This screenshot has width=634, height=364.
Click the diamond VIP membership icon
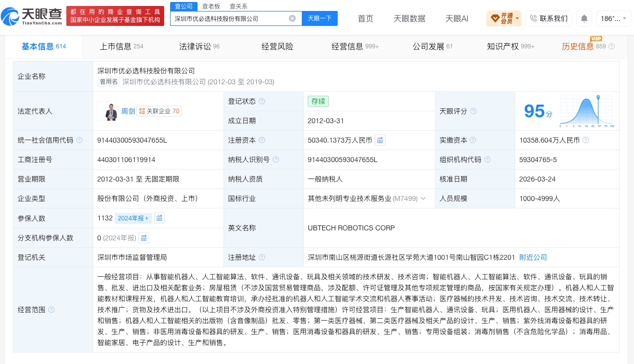[495, 18]
